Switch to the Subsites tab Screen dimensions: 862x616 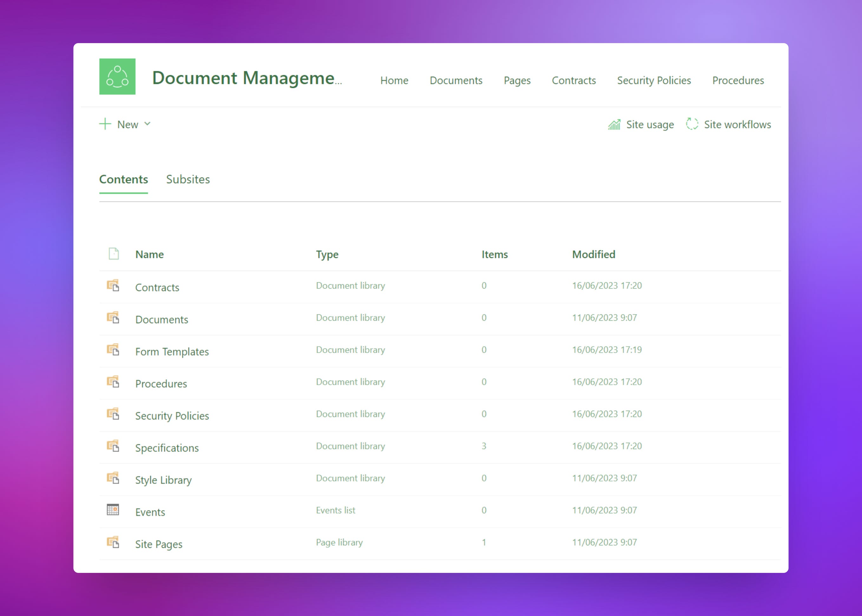pyautogui.click(x=188, y=179)
